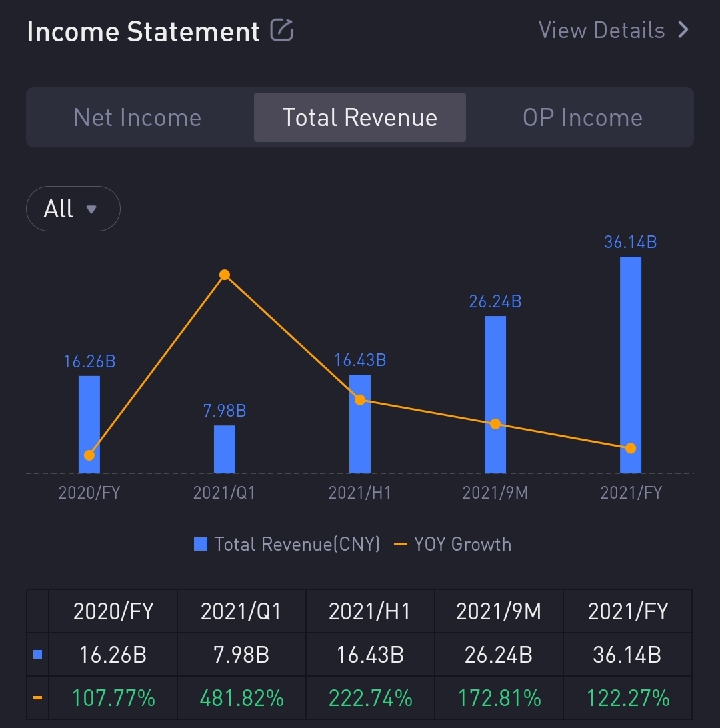The image size is (720, 728).
Task: Click the Income Statement heading
Action: point(143,31)
